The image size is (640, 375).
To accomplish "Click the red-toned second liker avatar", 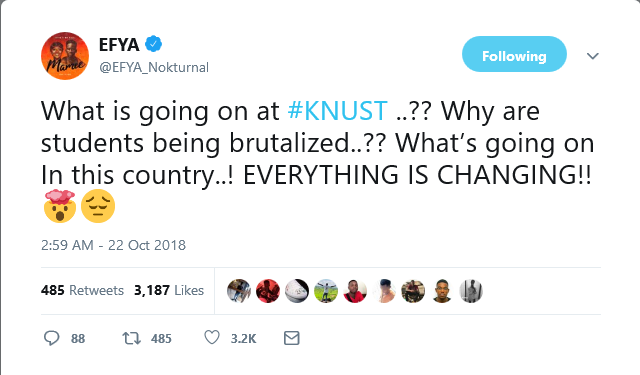I will (x=268, y=291).
